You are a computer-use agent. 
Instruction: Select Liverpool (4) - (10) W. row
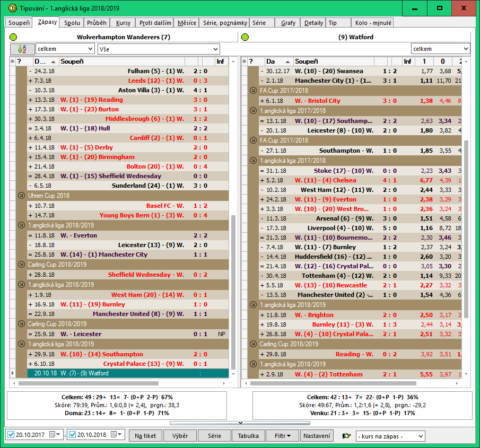(x=360, y=228)
